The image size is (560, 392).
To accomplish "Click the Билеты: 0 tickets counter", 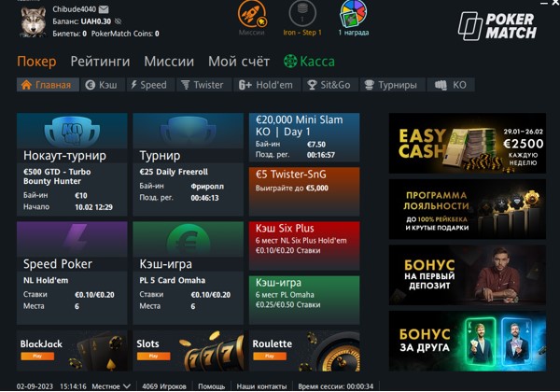I will [x=69, y=34].
